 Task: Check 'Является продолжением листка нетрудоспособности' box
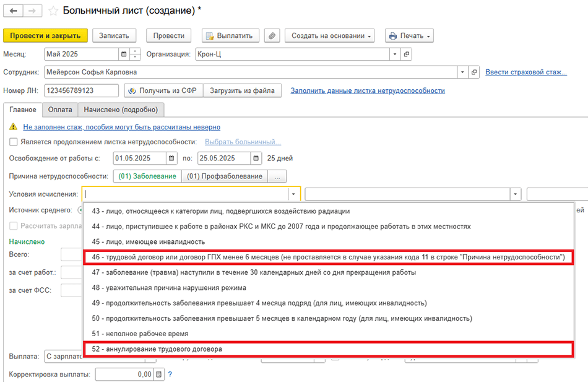click(x=14, y=142)
